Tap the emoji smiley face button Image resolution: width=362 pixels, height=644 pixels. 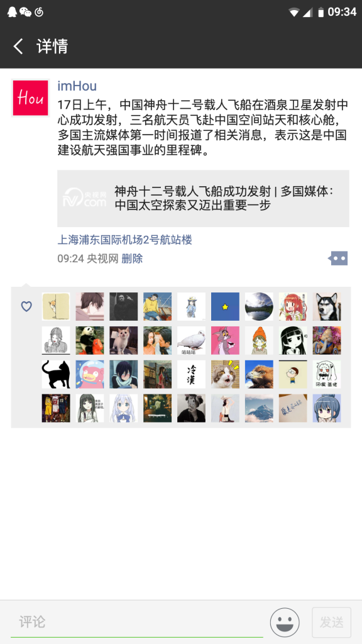(285, 622)
